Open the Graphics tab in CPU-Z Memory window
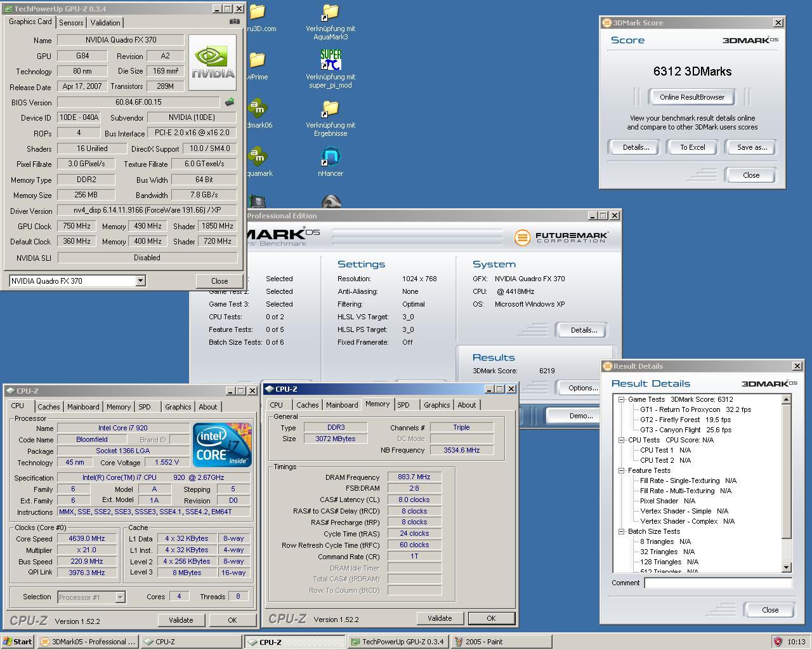Image resolution: width=812 pixels, height=650 pixels. [x=436, y=405]
